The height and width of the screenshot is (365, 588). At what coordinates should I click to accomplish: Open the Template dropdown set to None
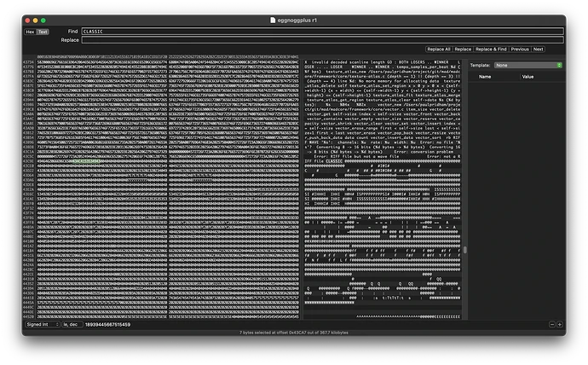tap(527, 66)
